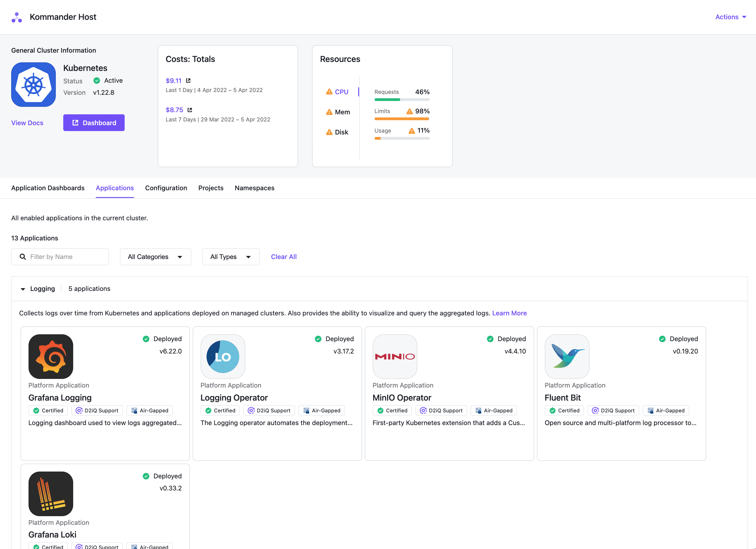Click the Deployed check icon on Logging Operator

pos(318,339)
